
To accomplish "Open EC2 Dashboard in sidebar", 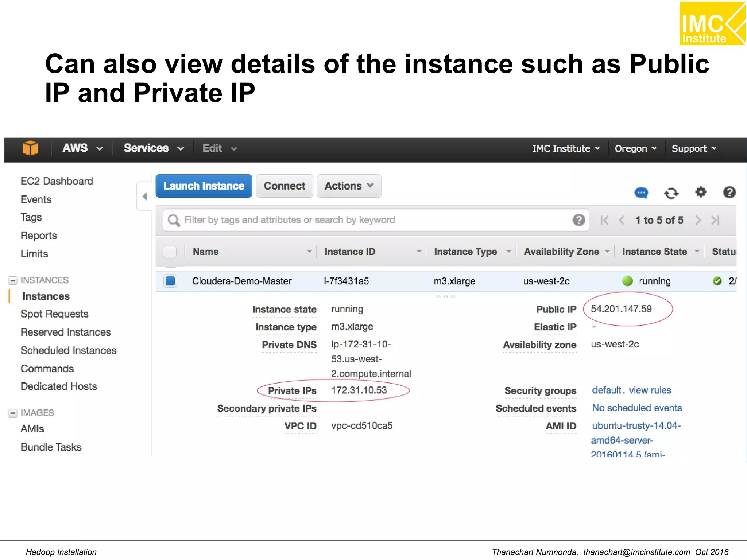I will 57,181.
